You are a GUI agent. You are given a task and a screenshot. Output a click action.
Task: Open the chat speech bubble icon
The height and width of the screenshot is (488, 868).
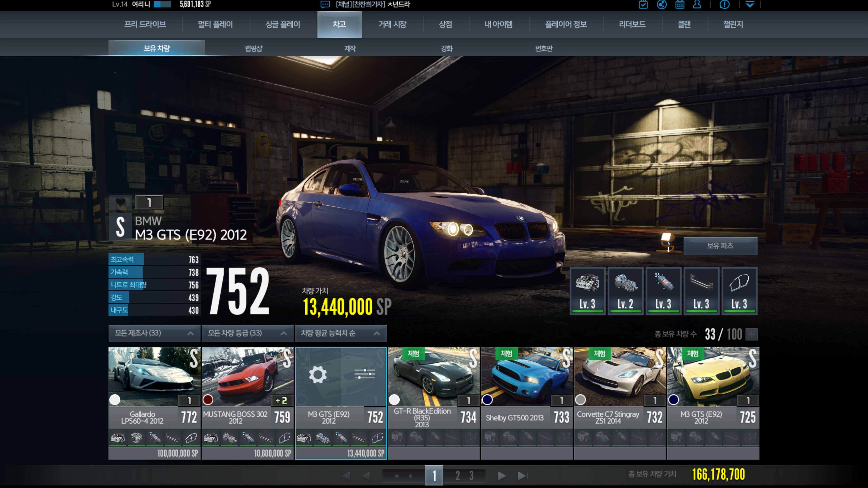coord(325,4)
